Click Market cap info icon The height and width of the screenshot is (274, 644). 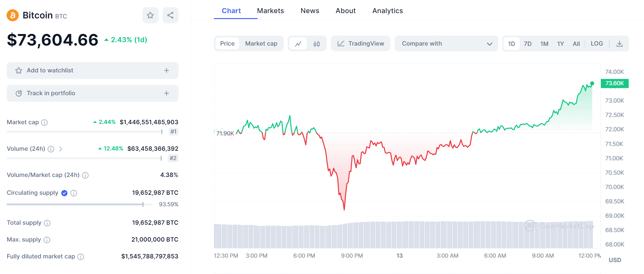coord(44,122)
